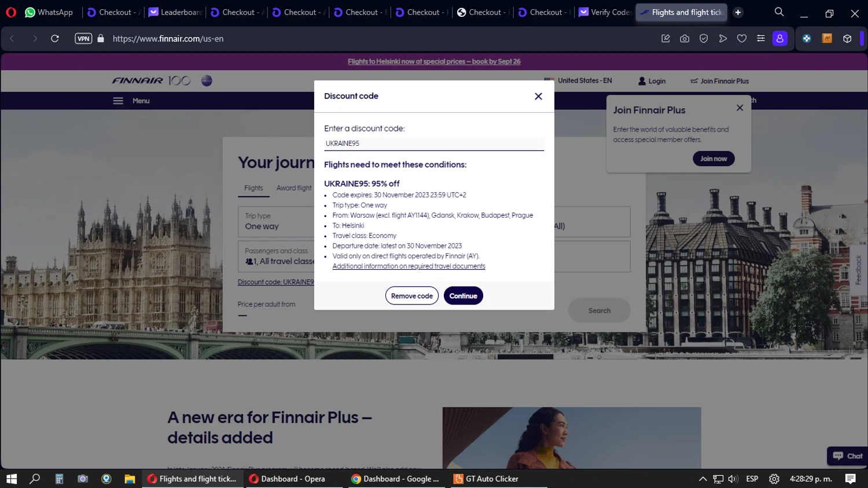Screen dimensions: 868x488
Task: Select the Flights and flight tickets tab
Action: click(682, 12)
